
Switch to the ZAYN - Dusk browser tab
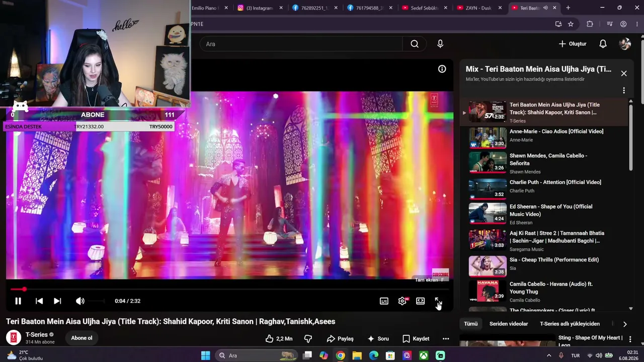click(x=479, y=8)
